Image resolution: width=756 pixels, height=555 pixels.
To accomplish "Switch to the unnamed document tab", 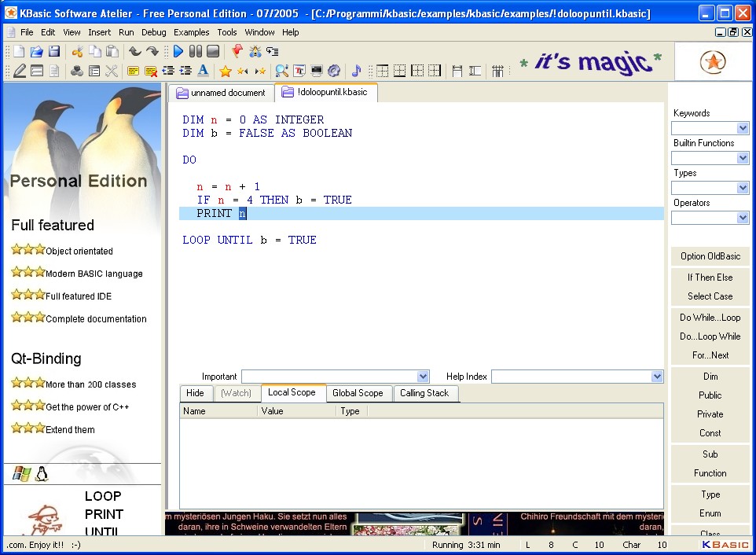I will tap(222, 93).
